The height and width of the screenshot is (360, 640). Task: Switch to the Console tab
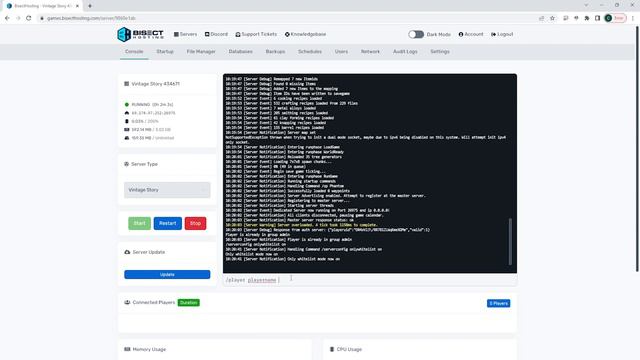(x=134, y=52)
